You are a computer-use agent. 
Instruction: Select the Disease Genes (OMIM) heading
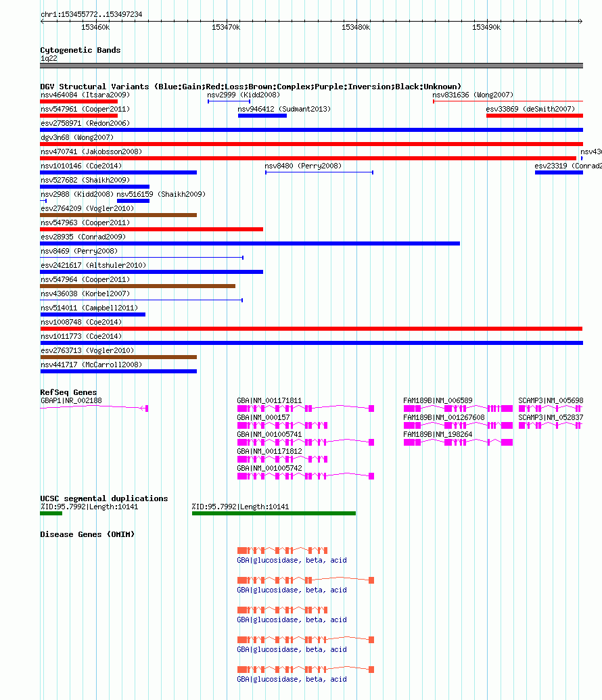click(x=87, y=534)
